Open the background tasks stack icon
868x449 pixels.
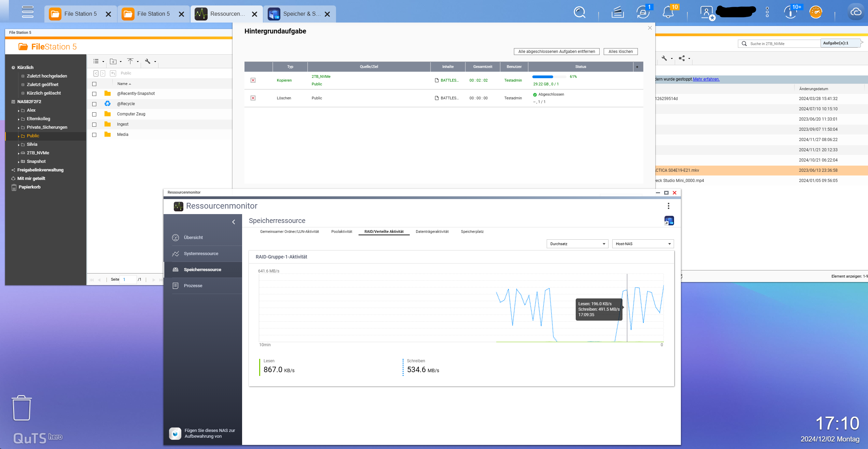tap(618, 13)
